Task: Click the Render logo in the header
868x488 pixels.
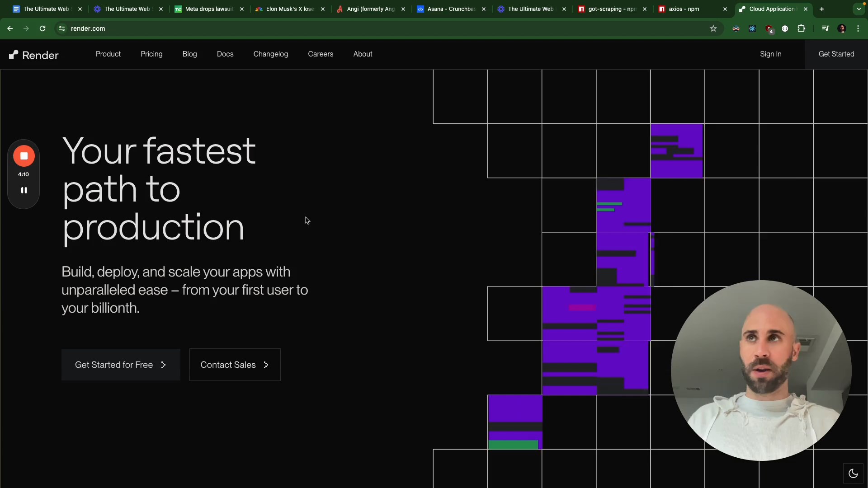Action: [x=34, y=55]
